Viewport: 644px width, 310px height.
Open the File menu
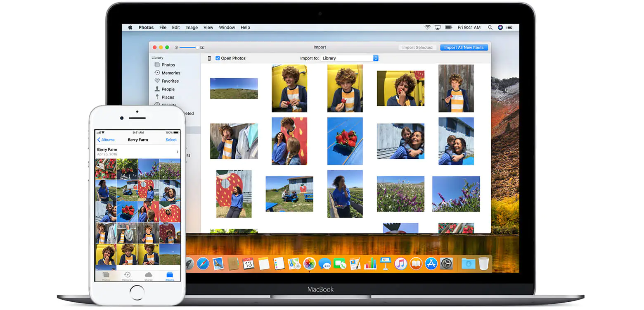point(163,27)
